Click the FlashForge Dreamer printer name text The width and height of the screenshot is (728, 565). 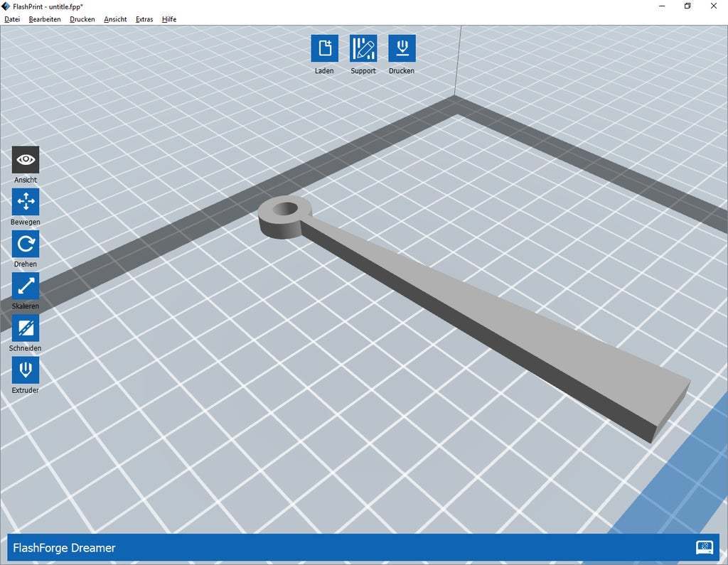[x=64, y=548]
